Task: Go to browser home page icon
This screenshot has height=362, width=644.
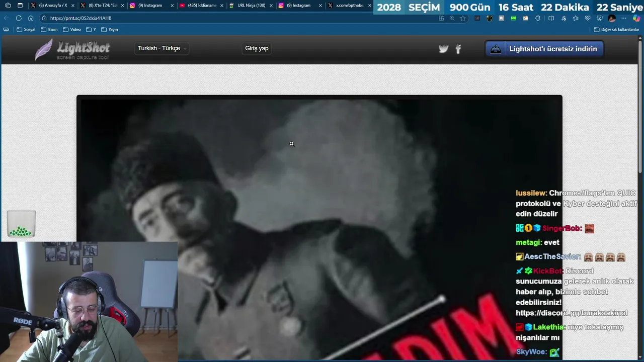Action: pos(31,18)
